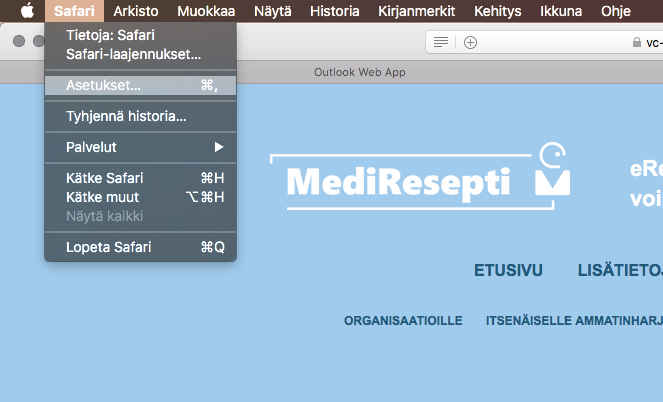Viewport: 663px width, 402px height.
Task: Select the Outlook Web App tab
Action: tap(360, 72)
